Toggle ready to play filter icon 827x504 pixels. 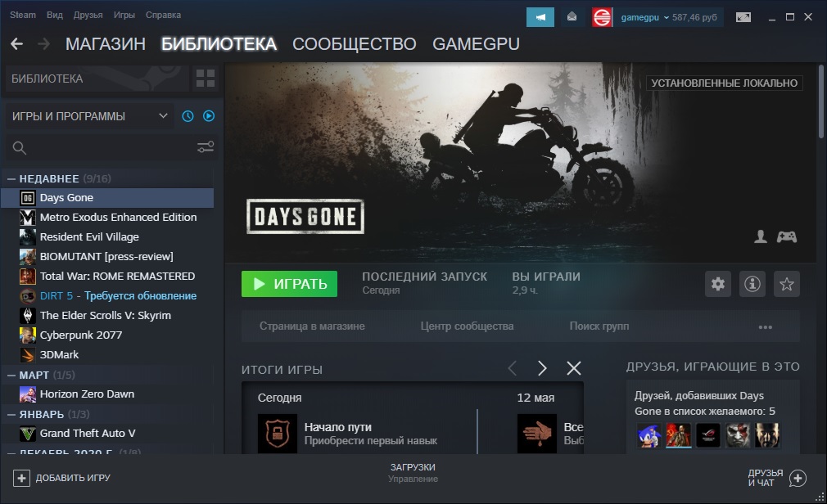pyautogui.click(x=209, y=116)
